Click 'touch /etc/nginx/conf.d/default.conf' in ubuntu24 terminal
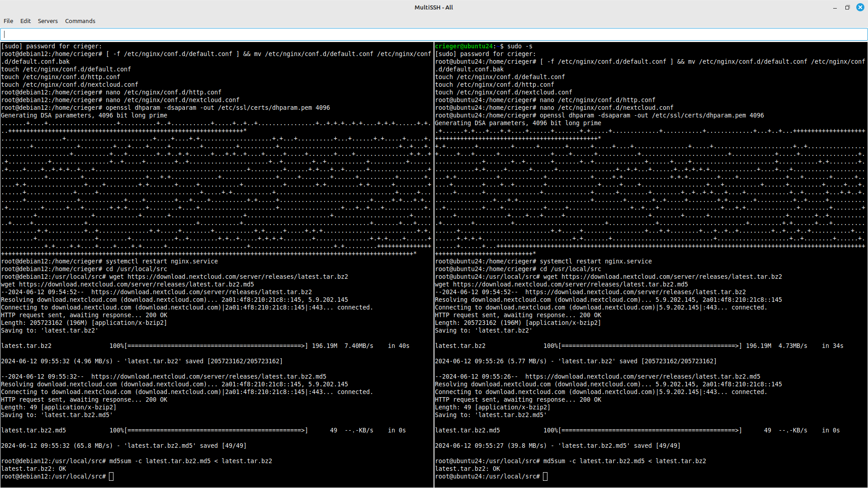The width and height of the screenshot is (868, 488). [500, 77]
